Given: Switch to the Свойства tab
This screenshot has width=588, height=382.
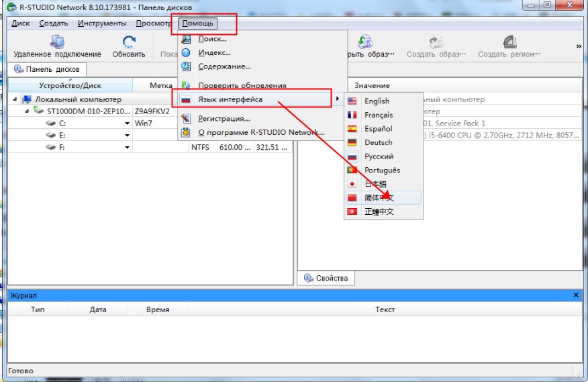Looking at the screenshot, I should [327, 278].
